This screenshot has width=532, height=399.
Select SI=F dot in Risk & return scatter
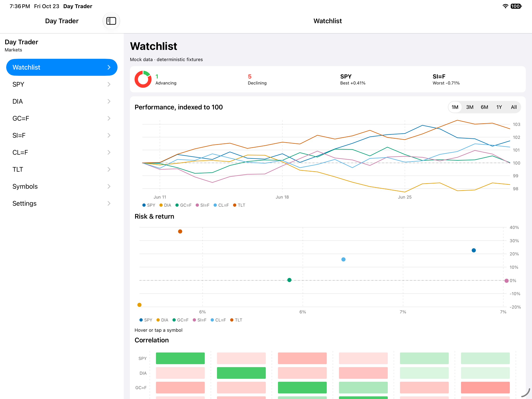pyautogui.click(x=506, y=281)
